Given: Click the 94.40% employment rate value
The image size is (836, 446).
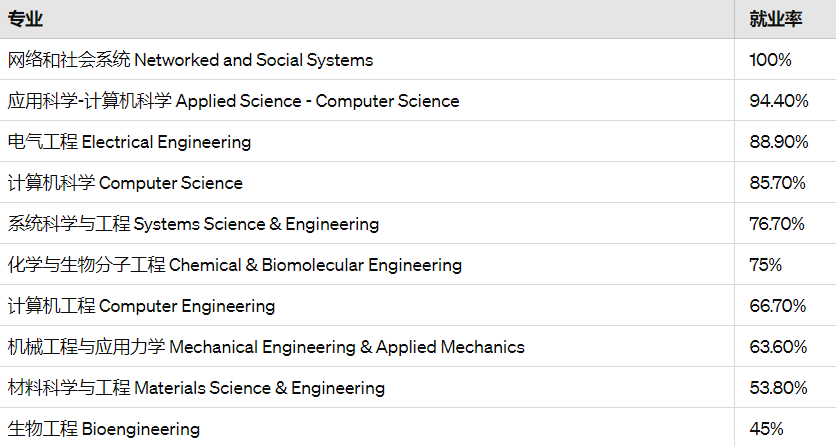Looking at the screenshot, I should (779, 101).
